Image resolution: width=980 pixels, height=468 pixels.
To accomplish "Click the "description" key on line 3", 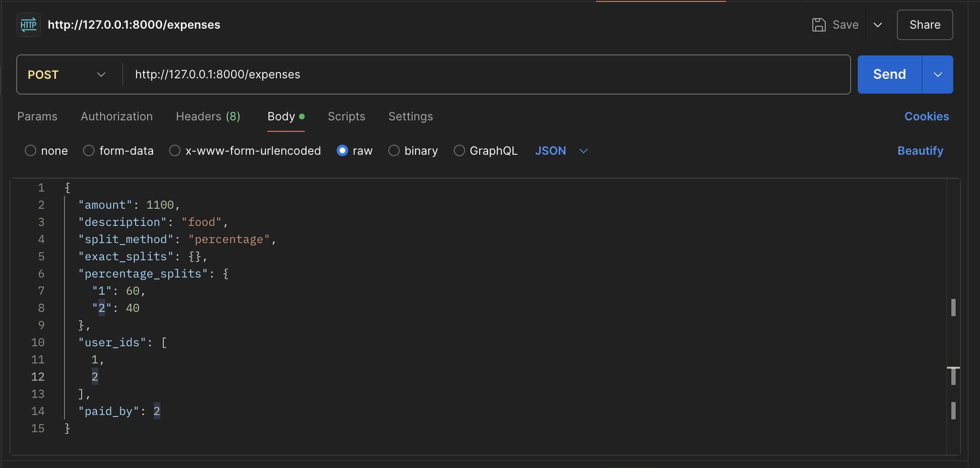I will pyautogui.click(x=123, y=222).
